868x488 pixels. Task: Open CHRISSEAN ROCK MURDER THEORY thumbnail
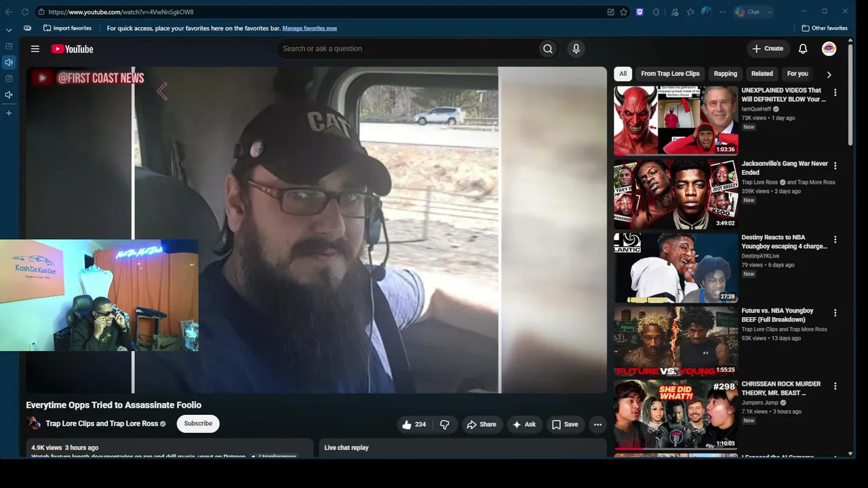(676, 415)
